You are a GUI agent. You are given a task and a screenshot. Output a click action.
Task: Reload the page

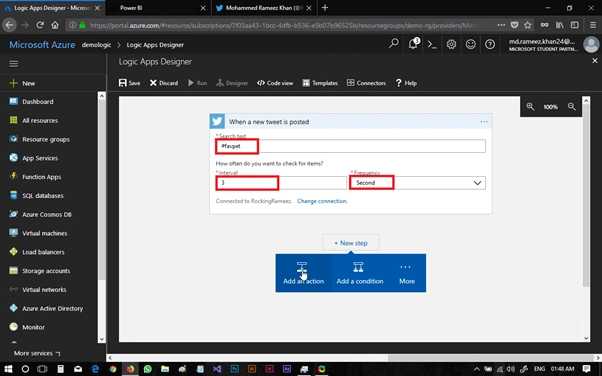[40, 25]
